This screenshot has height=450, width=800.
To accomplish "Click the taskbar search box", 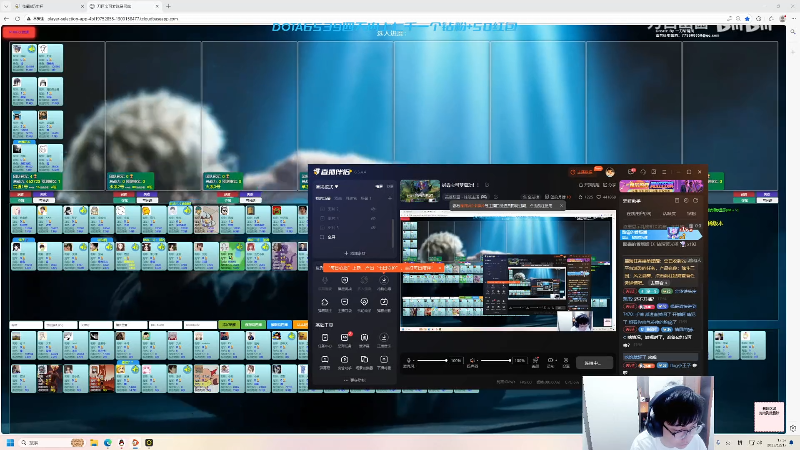I will 51,442.
